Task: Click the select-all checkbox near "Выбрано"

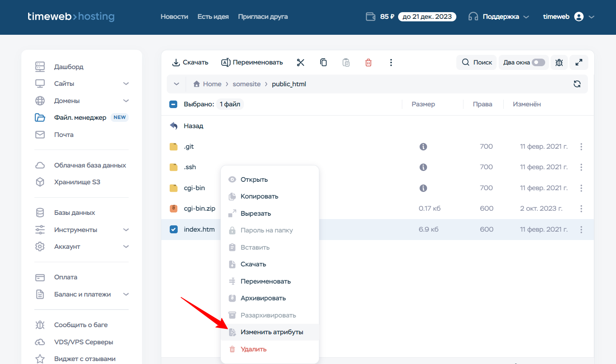Action: click(x=173, y=104)
